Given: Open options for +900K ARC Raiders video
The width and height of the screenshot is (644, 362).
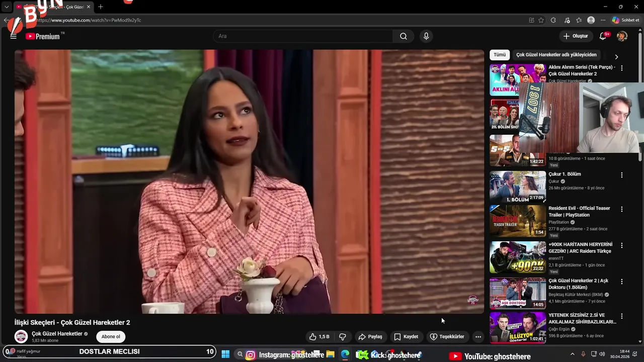Looking at the screenshot, I should 621,245.
